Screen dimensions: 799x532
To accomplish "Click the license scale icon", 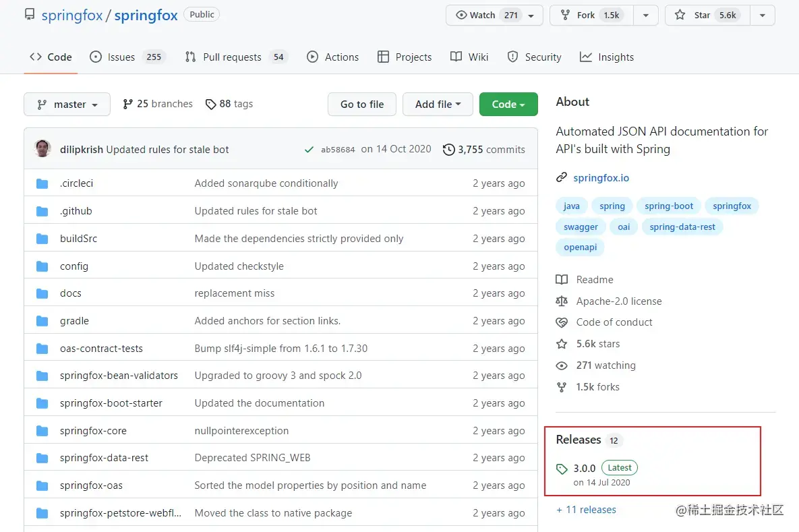I will [x=562, y=301].
